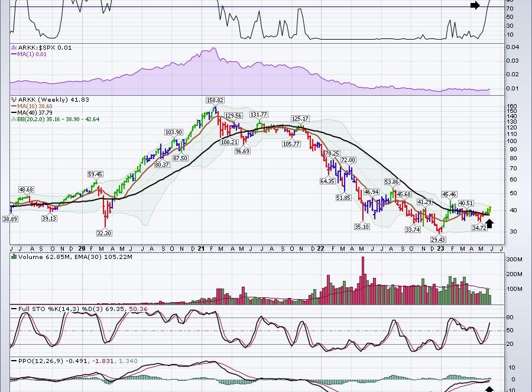Click the 39.13 price label
This screenshot has height=392, width=532.
coord(49,219)
